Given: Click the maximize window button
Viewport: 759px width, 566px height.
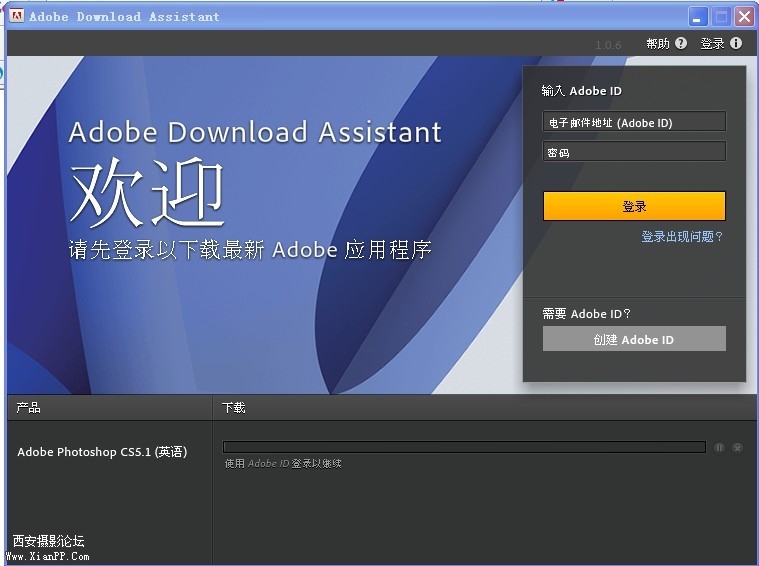Looking at the screenshot, I should (721, 17).
